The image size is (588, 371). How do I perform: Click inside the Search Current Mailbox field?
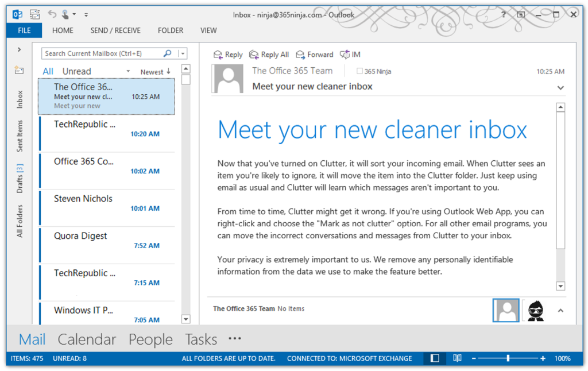coord(98,53)
